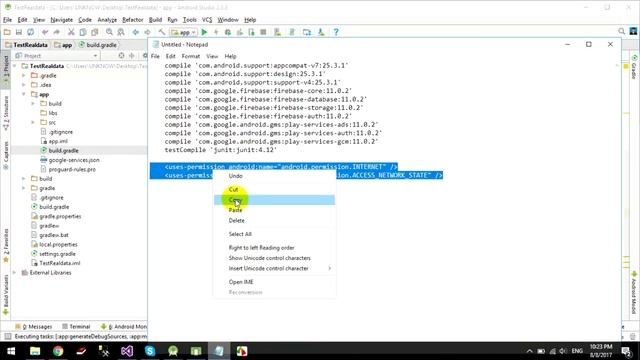Click the Find magnifier toolbar icon

[109, 32]
